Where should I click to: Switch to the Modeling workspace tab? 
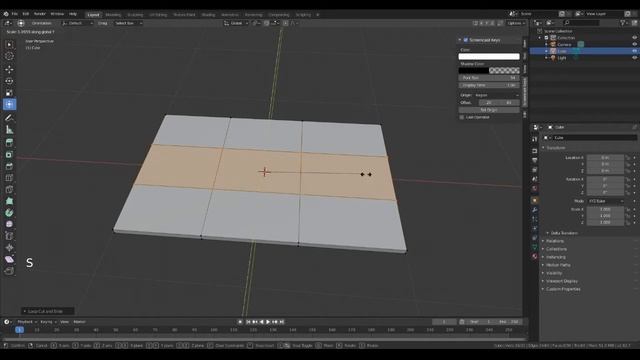[113, 15]
